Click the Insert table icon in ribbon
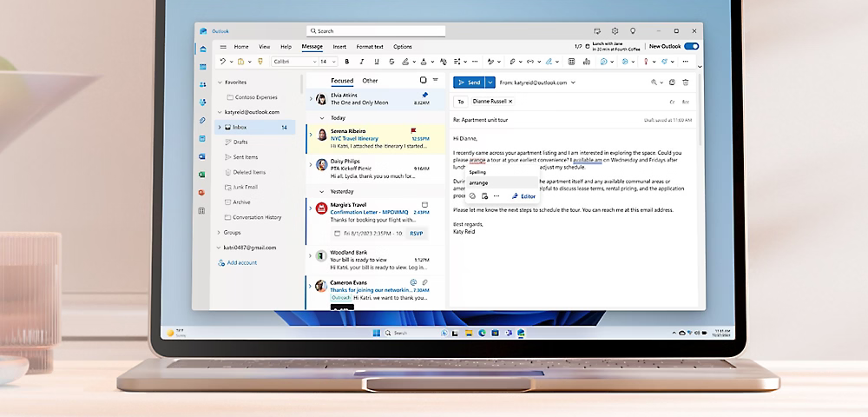Screen dimensions: 868x417 coord(572,62)
